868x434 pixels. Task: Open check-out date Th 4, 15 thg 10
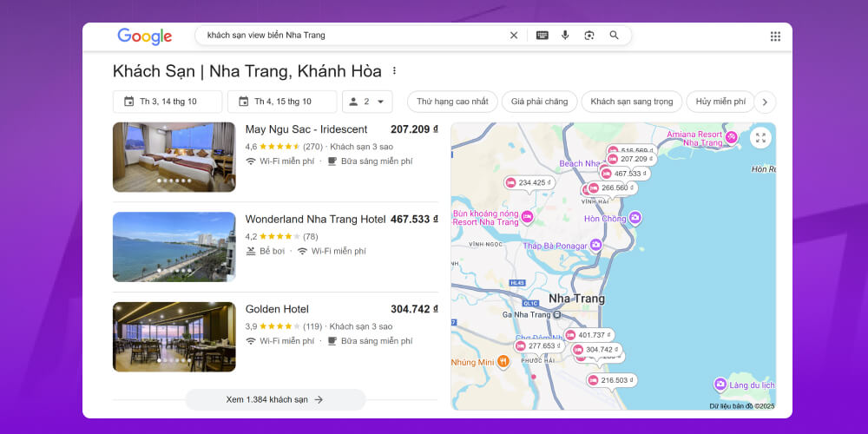coord(282,102)
